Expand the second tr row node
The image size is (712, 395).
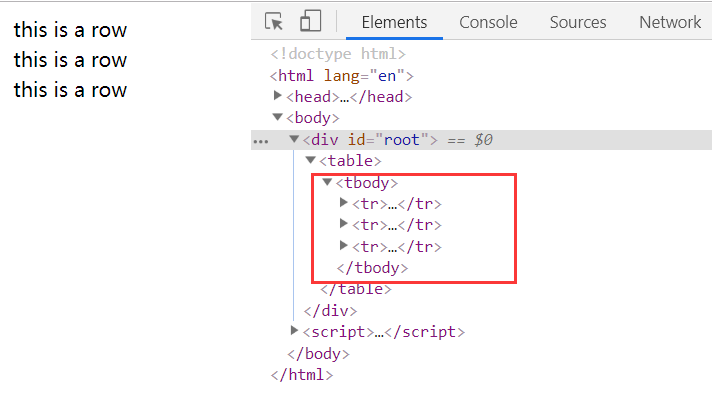pos(344,223)
